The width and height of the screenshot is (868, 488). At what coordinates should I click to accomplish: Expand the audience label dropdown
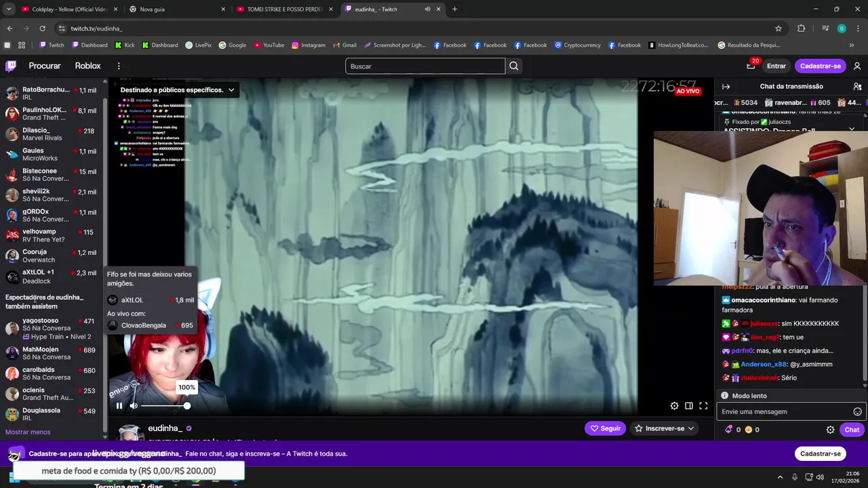click(x=231, y=89)
